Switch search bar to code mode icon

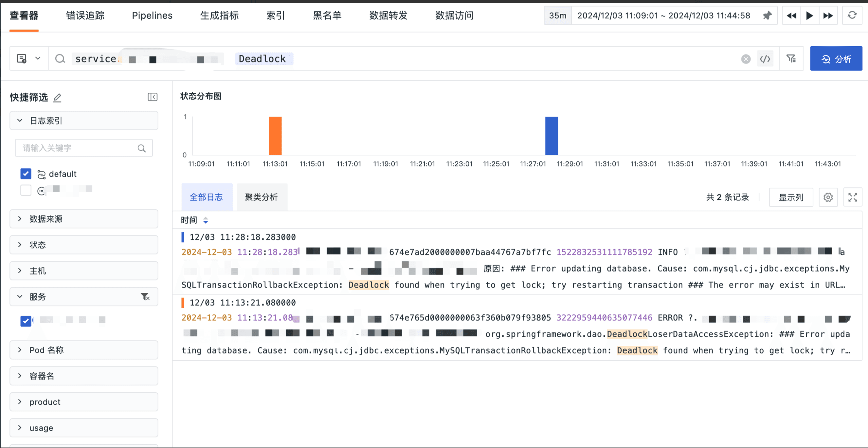coord(765,59)
